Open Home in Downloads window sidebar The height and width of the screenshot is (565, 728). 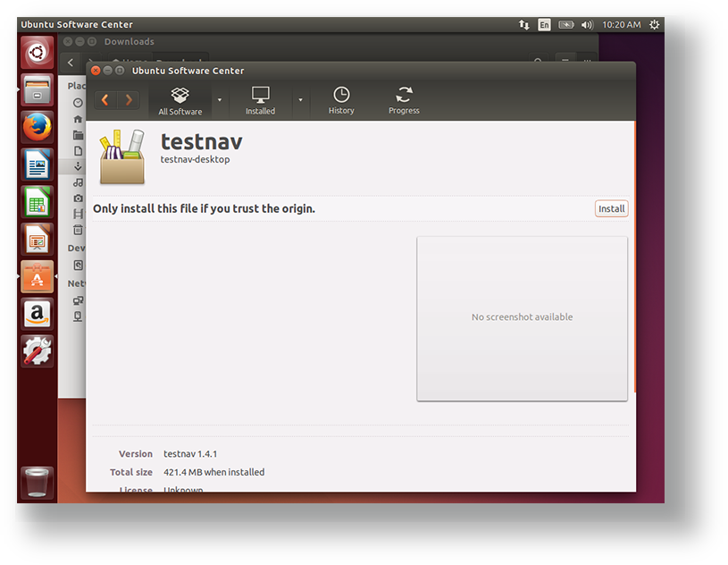coord(78,120)
